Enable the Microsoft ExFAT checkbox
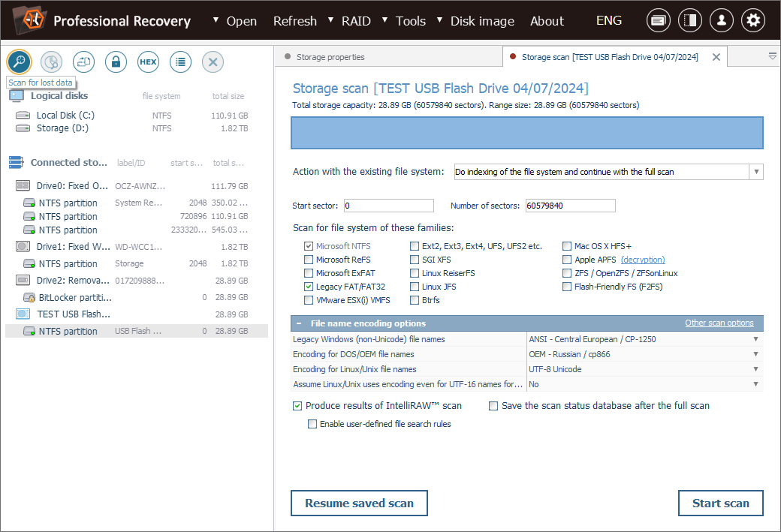This screenshot has width=781, height=532. (309, 273)
